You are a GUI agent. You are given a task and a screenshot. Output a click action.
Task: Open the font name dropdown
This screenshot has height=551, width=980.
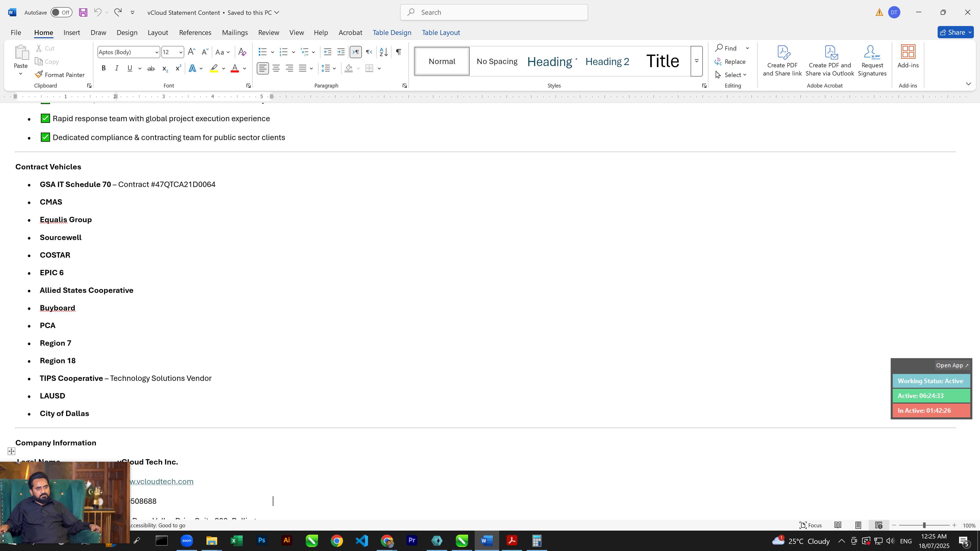[x=156, y=52]
